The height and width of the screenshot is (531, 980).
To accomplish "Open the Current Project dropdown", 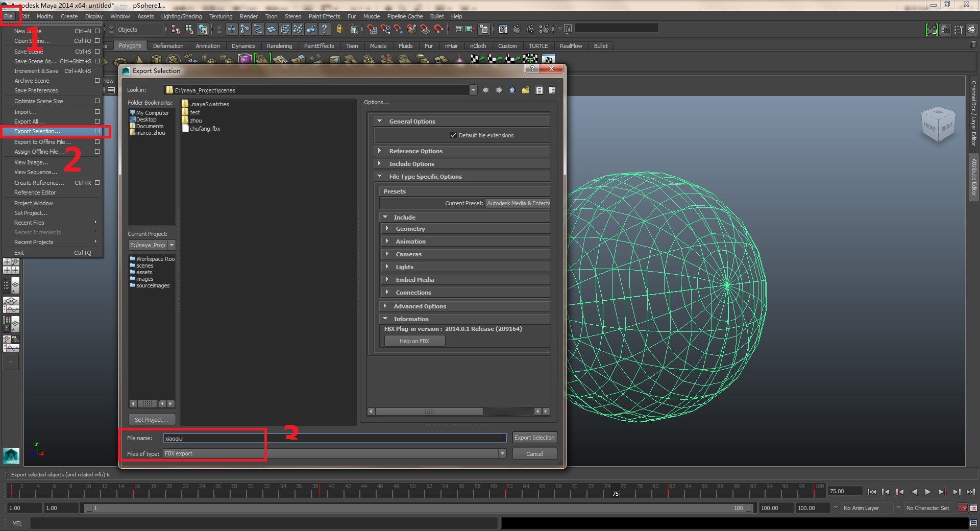I will pyautogui.click(x=171, y=245).
